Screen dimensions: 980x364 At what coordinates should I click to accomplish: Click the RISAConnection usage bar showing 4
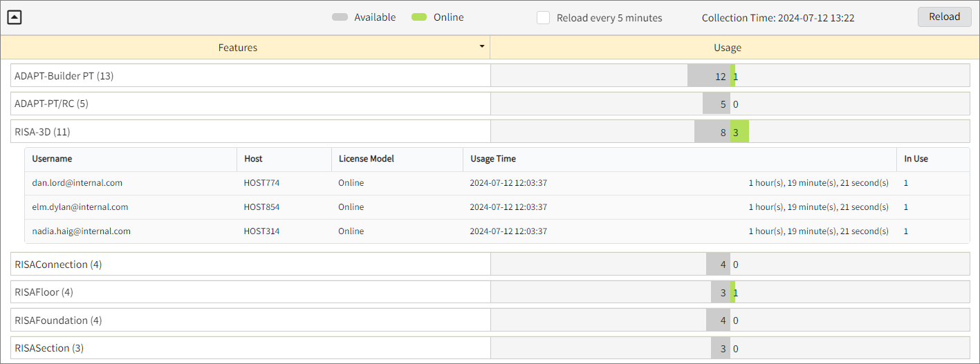[718, 265]
